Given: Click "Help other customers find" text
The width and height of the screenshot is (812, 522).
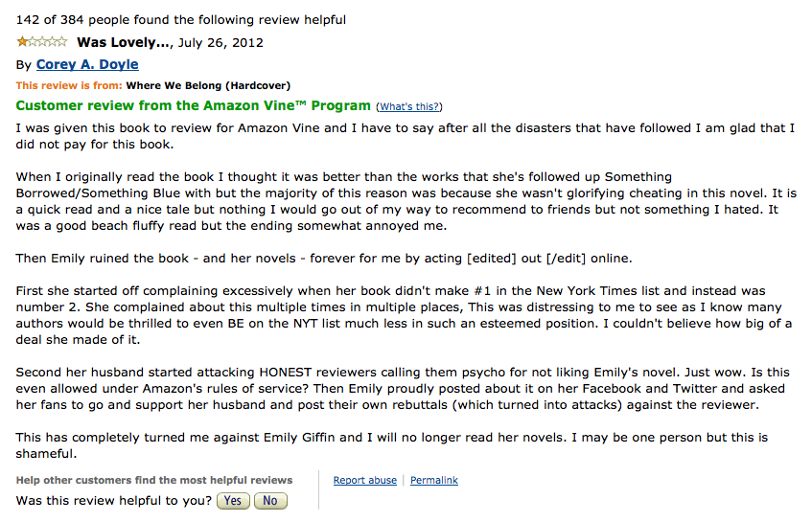Looking at the screenshot, I should tap(154, 481).
